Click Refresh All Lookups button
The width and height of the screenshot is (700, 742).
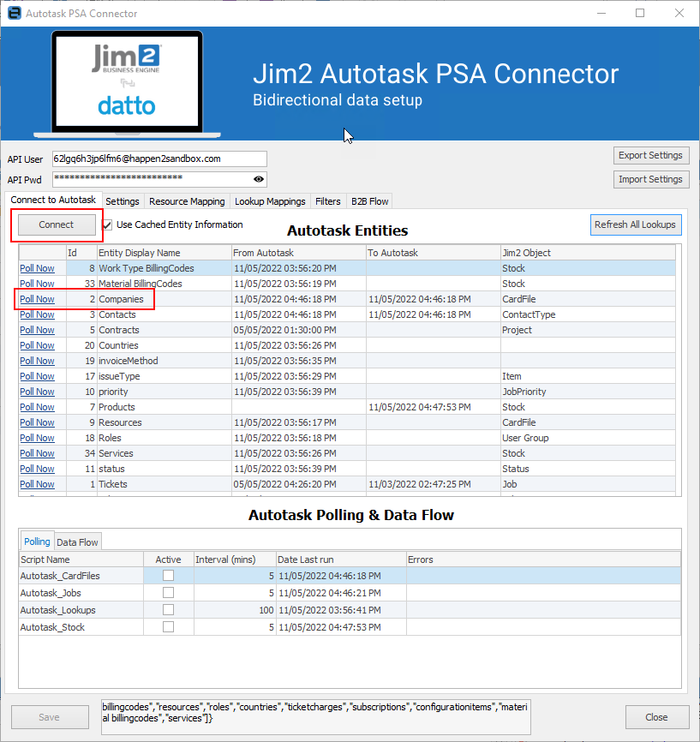click(x=635, y=224)
